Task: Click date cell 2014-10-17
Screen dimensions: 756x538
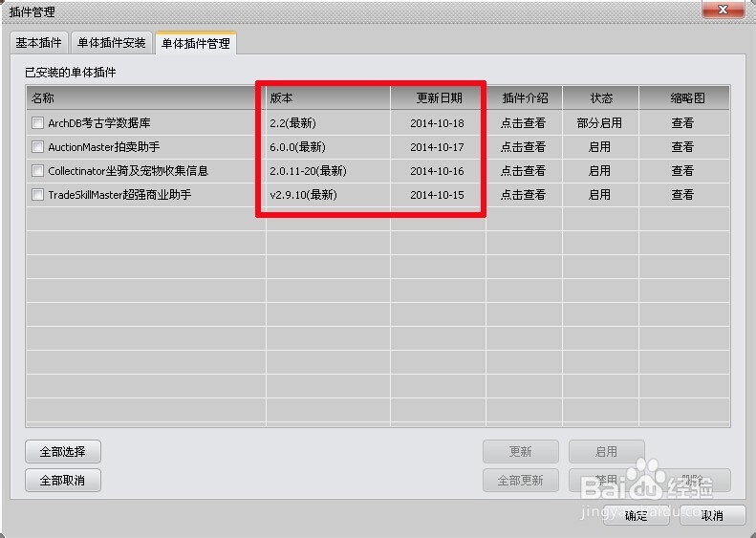Action: tap(438, 146)
